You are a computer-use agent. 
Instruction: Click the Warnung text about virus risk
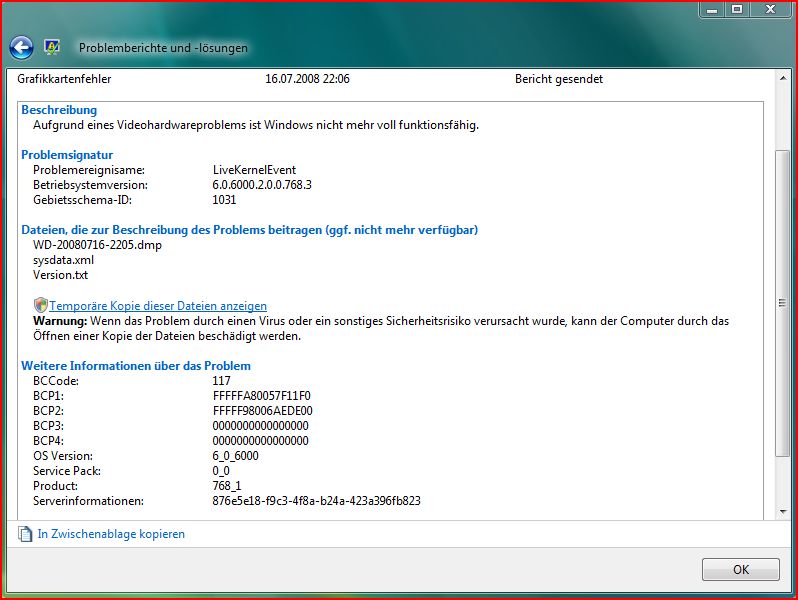[x=381, y=328]
